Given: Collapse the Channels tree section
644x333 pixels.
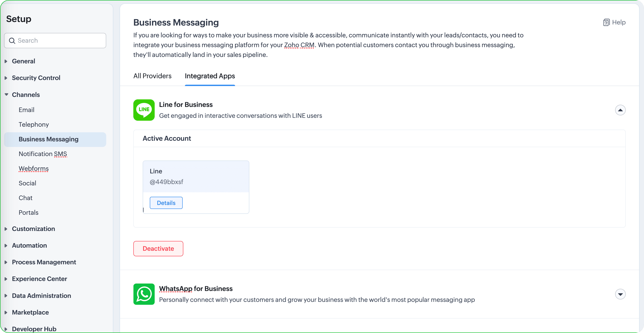Looking at the screenshot, I should tap(6, 94).
